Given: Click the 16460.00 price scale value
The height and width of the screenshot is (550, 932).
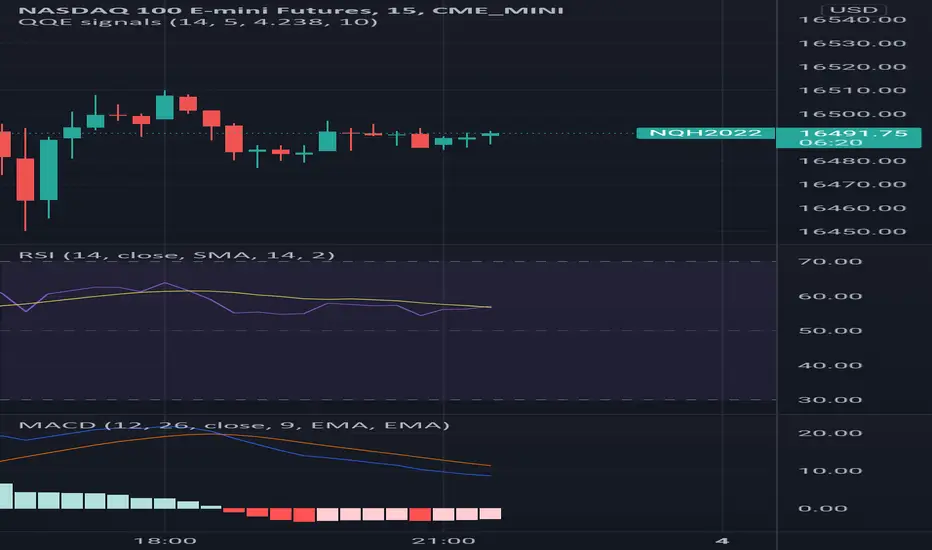Looking at the screenshot, I should (852, 208).
